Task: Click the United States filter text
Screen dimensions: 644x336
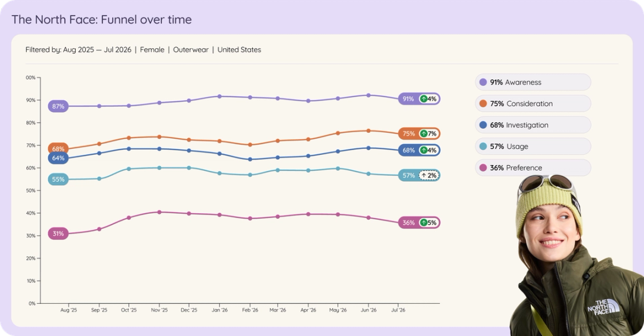Action: click(239, 49)
